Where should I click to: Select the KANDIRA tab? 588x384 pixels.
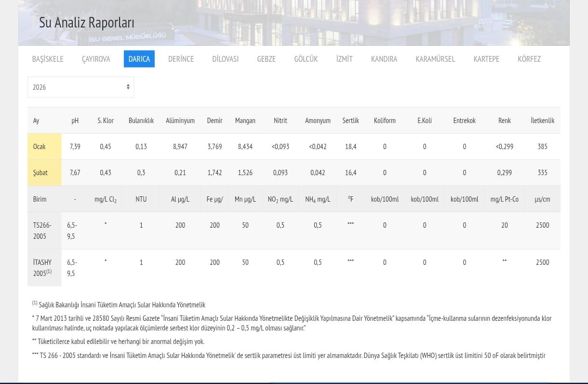pyautogui.click(x=384, y=59)
